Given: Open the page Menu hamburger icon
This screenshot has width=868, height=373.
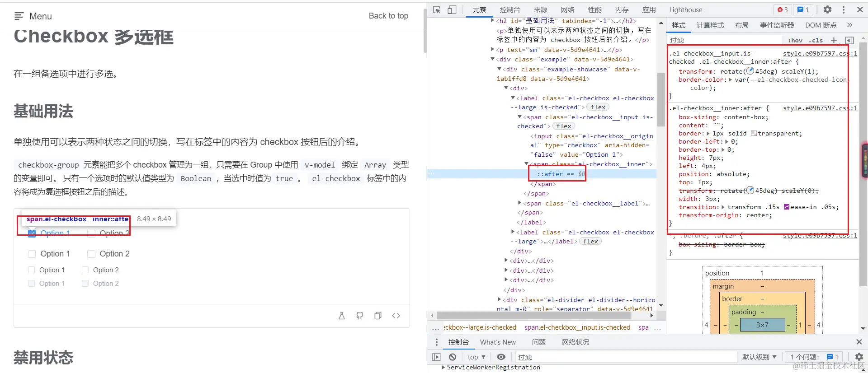Looking at the screenshot, I should coord(19,16).
